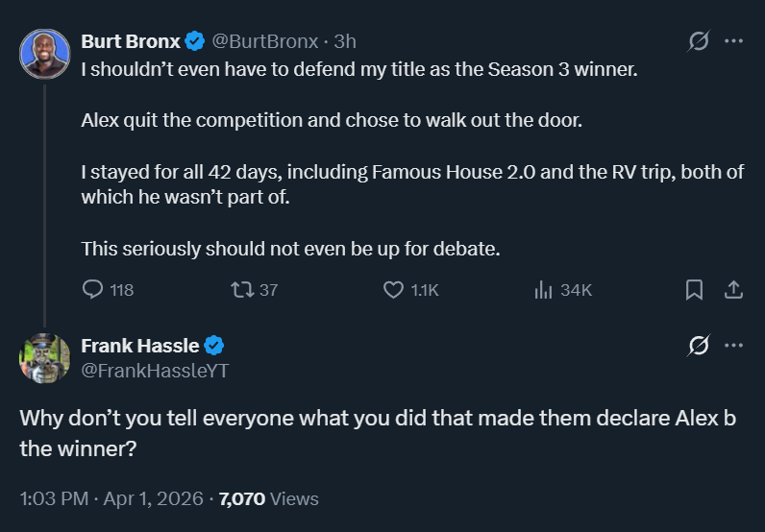Open Frank Hassle's profile avatar
765x532 pixels.
[x=44, y=358]
